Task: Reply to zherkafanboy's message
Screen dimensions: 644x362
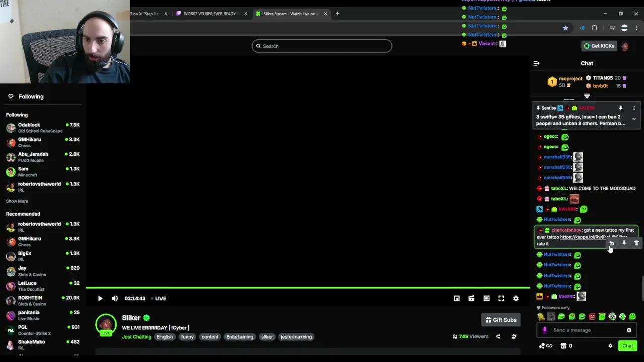Action: tap(612, 243)
